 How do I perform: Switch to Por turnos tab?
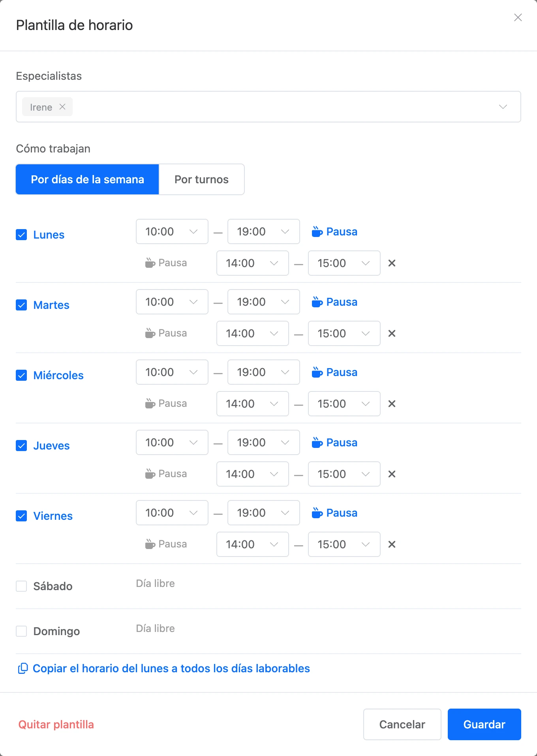pyautogui.click(x=201, y=179)
